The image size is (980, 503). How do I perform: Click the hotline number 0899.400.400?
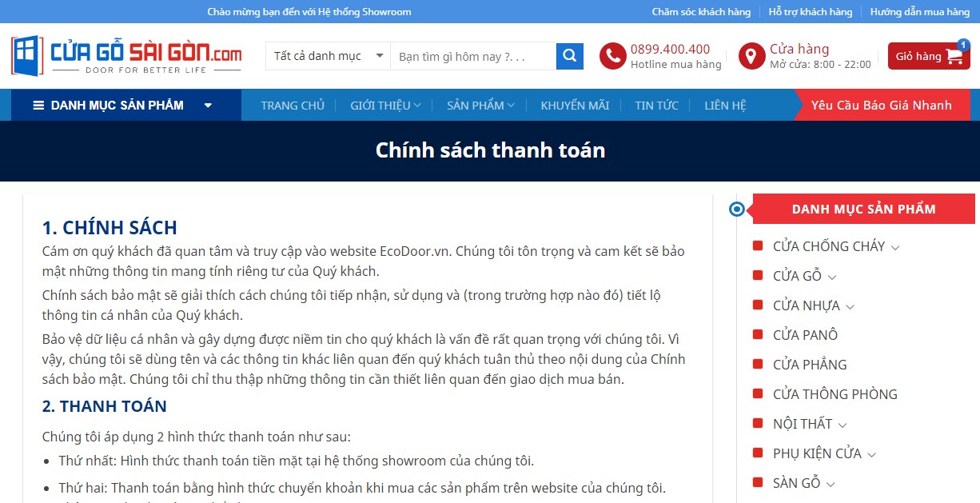tap(670, 49)
